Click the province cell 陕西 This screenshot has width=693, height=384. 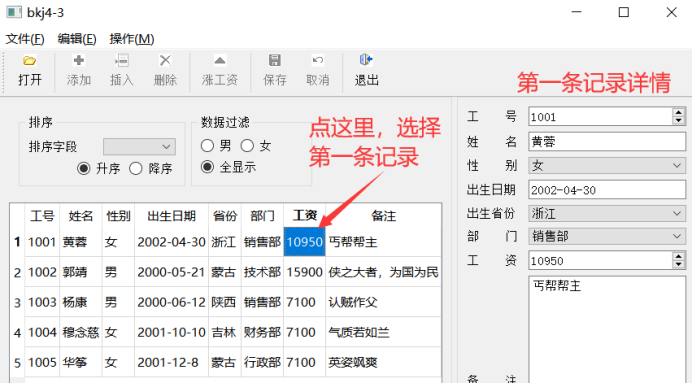coord(225,302)
